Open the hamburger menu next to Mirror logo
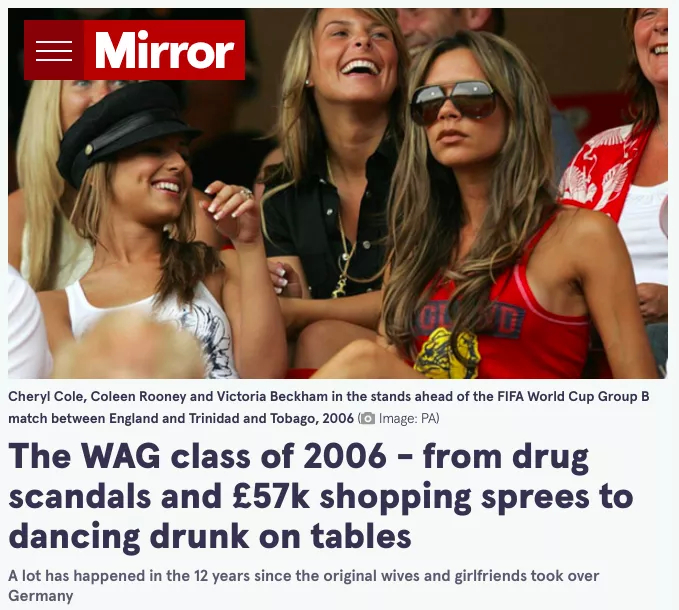Screen dimensions: 679x610 pyautogui.click(x=54, y=50)
